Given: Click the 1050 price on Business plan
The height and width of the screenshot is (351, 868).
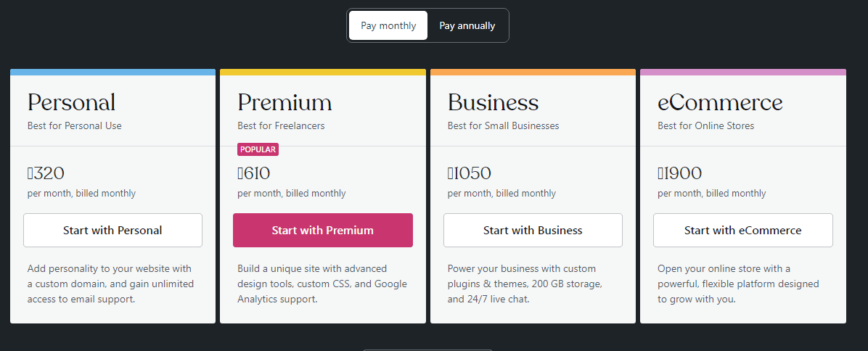Looking at the screenshot, I should click(469, 173).
